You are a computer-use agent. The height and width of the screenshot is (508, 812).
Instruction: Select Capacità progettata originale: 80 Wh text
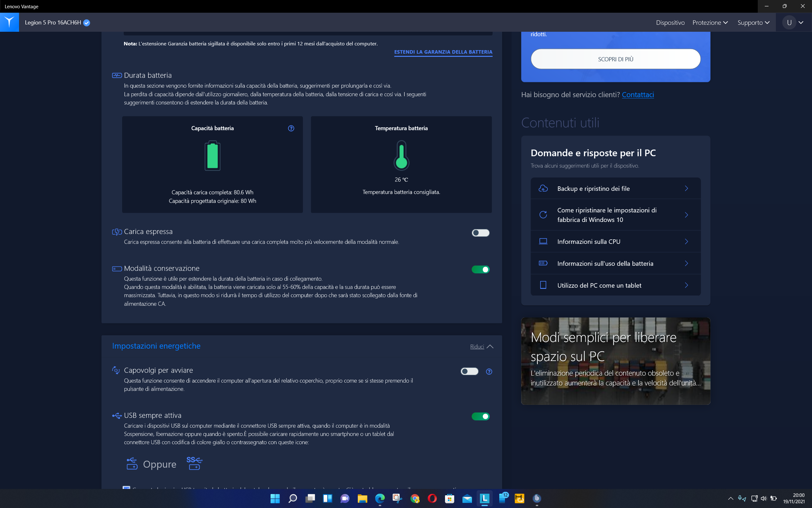click(x=213, y=201)
